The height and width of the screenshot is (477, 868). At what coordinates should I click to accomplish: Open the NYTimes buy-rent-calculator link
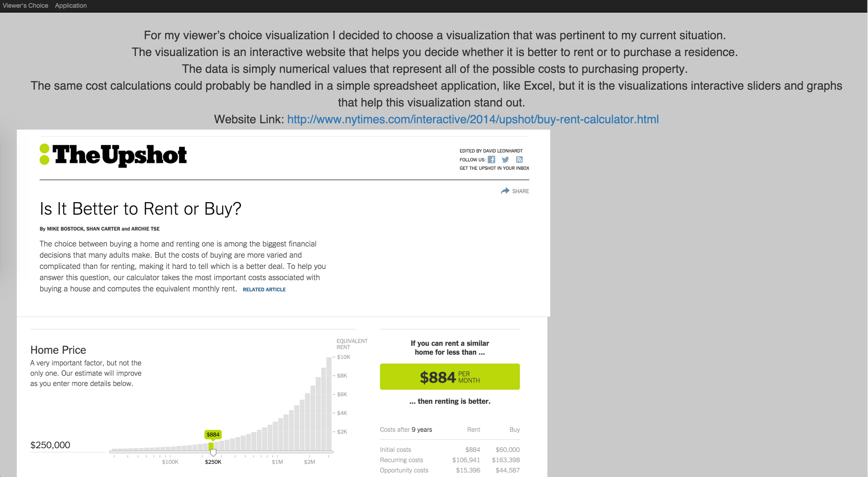coord(473,119)
